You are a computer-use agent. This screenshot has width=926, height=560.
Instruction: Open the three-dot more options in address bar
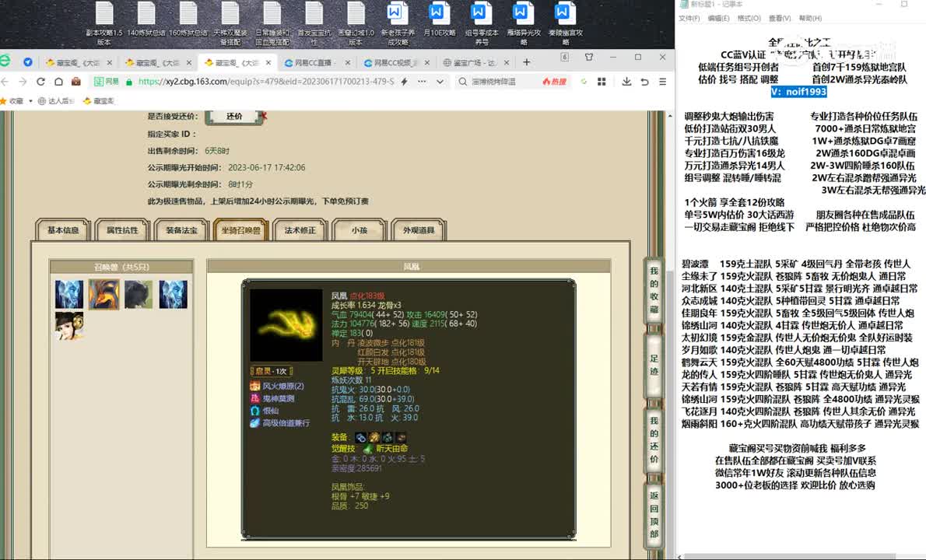(x=422, y=82)
